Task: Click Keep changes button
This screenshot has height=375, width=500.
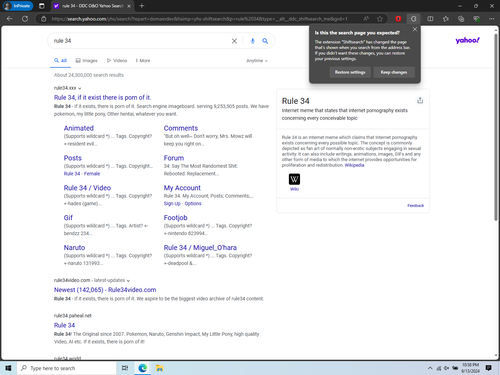Action: point(394,72)
